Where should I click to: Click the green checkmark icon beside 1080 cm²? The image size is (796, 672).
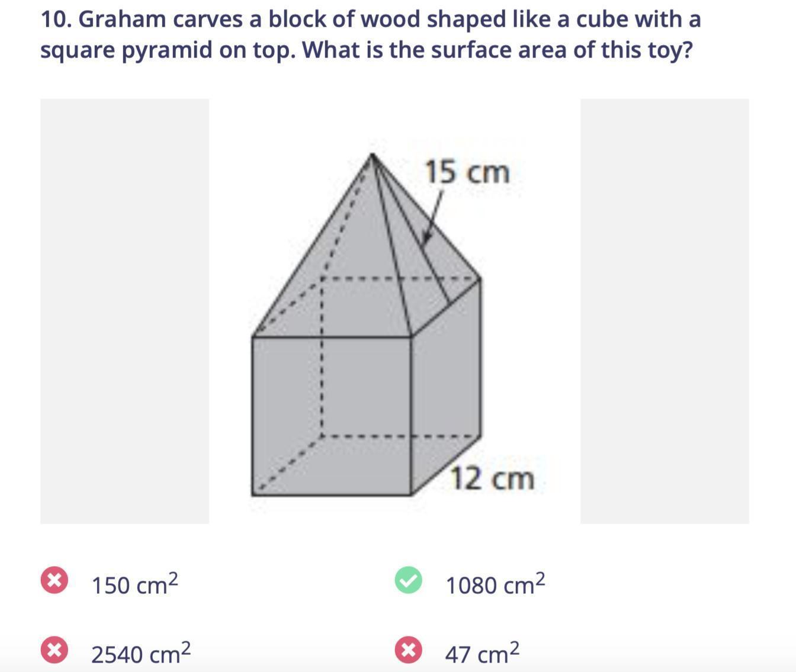tap(408, 580)
